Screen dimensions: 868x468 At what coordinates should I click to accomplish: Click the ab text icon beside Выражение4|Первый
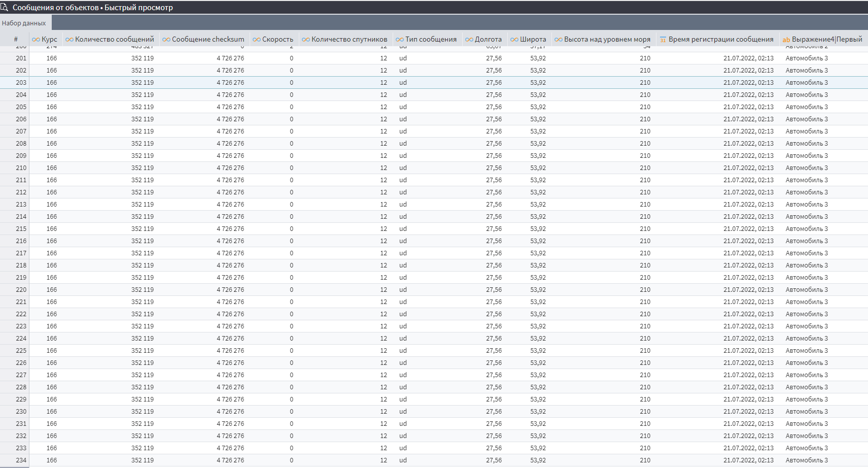click(786, 40)
